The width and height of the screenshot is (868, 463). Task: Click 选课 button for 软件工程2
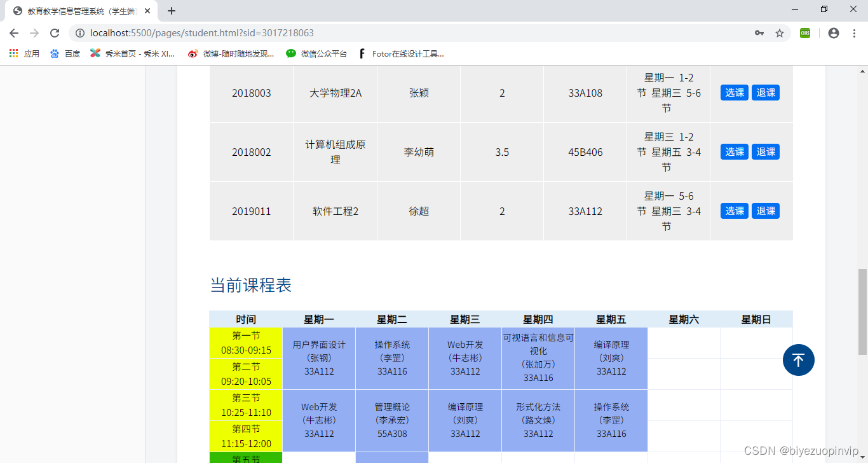tap(734, 211)
